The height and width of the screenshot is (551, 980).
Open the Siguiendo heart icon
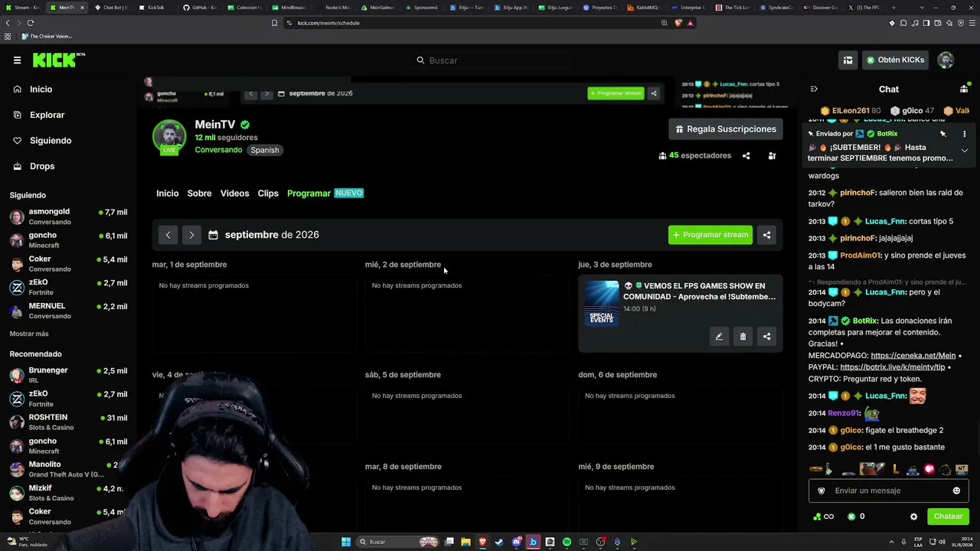[17, 140]
